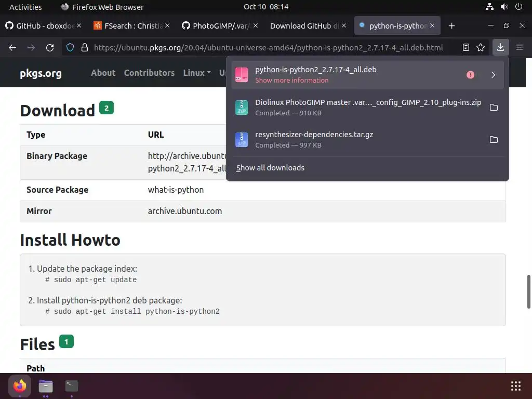Click the Files section count badge 1
This screenshot has width=532, height=399.
click(66, 342)
